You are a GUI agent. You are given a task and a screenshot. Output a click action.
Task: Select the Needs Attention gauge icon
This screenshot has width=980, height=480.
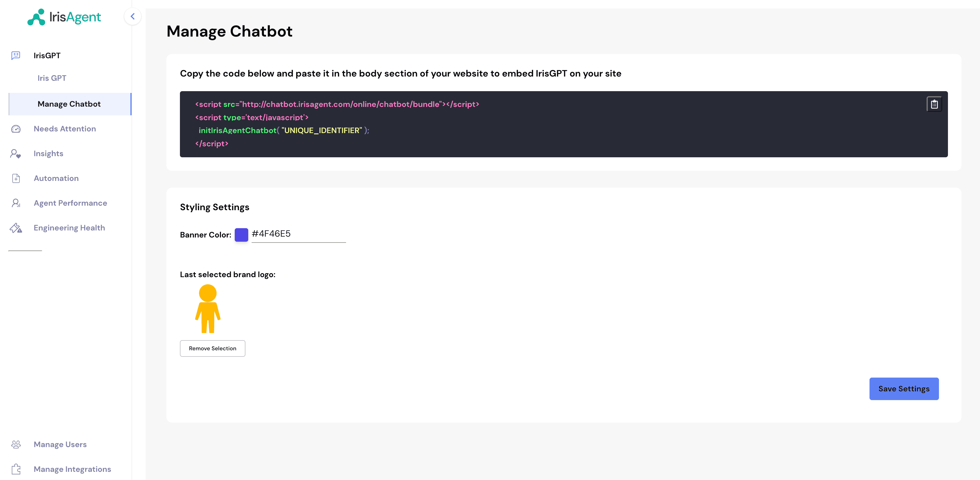(x=15, y=129)
